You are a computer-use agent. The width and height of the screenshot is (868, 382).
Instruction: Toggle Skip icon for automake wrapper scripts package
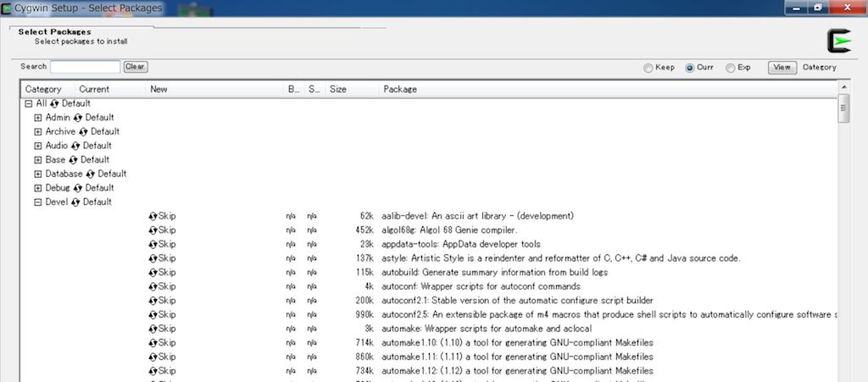point(153,329)
